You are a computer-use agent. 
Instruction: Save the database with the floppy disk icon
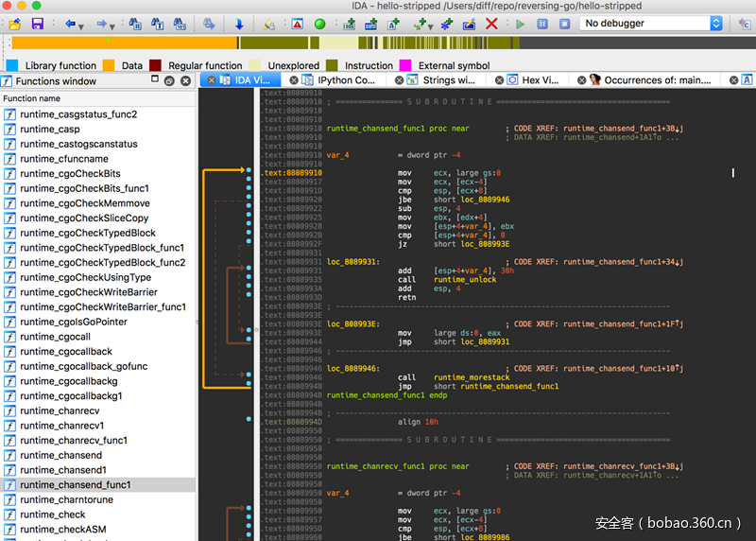tap(38, 24)
